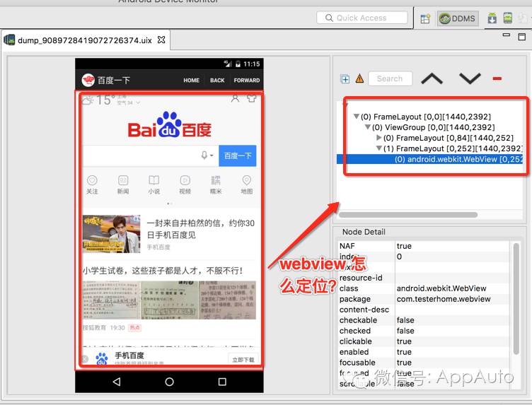Go to previous search result up arrow

click(x=432, y=78)
